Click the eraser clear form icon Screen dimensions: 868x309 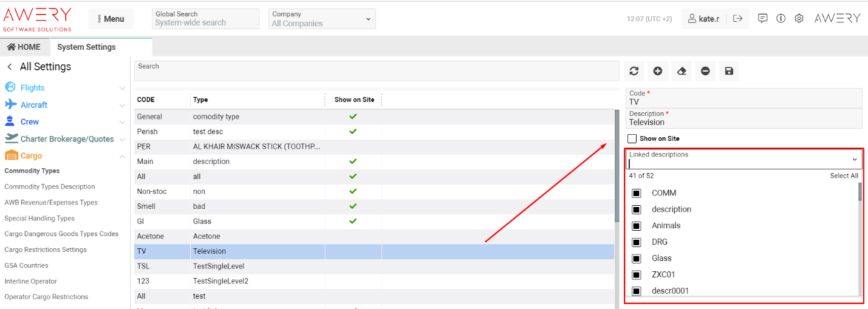point(682,71)
